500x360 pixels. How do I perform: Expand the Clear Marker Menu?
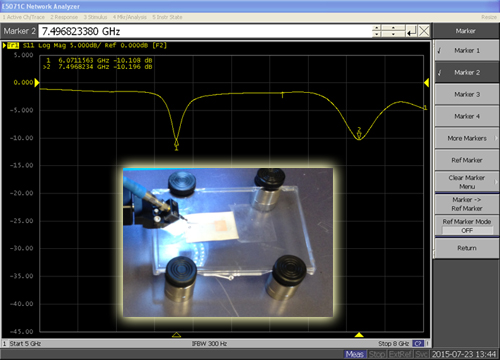click(467, 182)
